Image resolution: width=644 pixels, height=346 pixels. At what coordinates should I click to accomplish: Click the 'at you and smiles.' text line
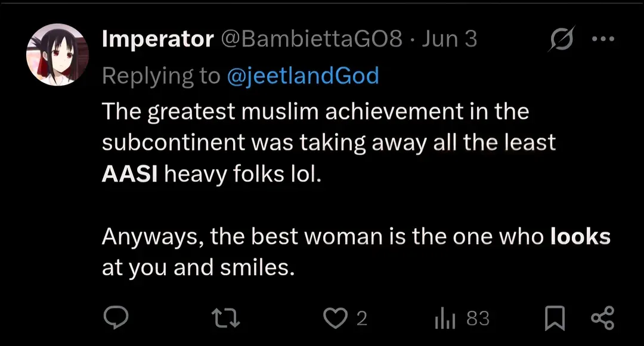click(199, 268)
